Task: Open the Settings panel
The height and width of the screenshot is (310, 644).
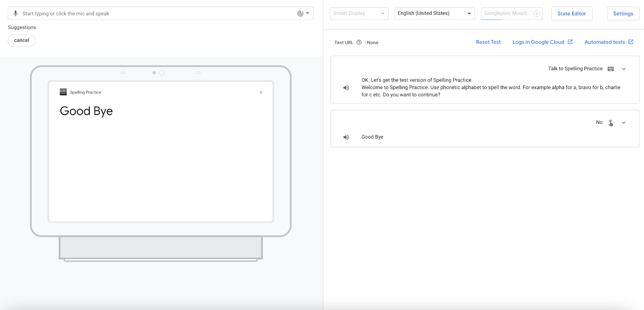Action: pos(623,13)
